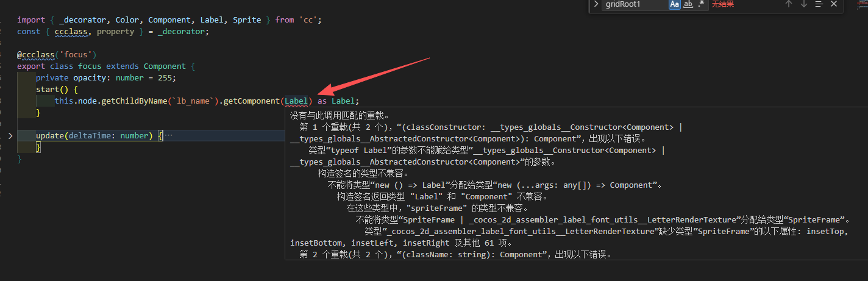
Task: Click the gridRoot1 search input
Action: point(634,4)
